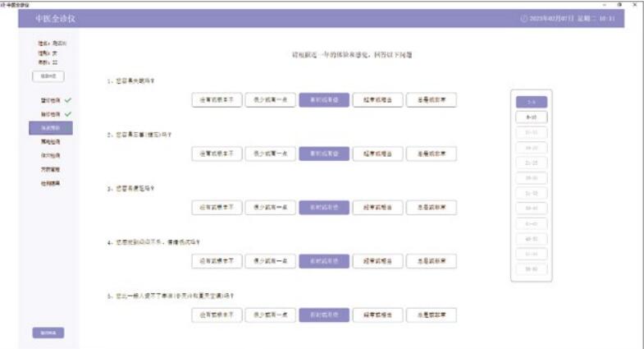Mark question 5 as highlighted 有时或有些
The height and width of the screenshot is (349, 644).
pyautogui.click(x=324, y=315)
